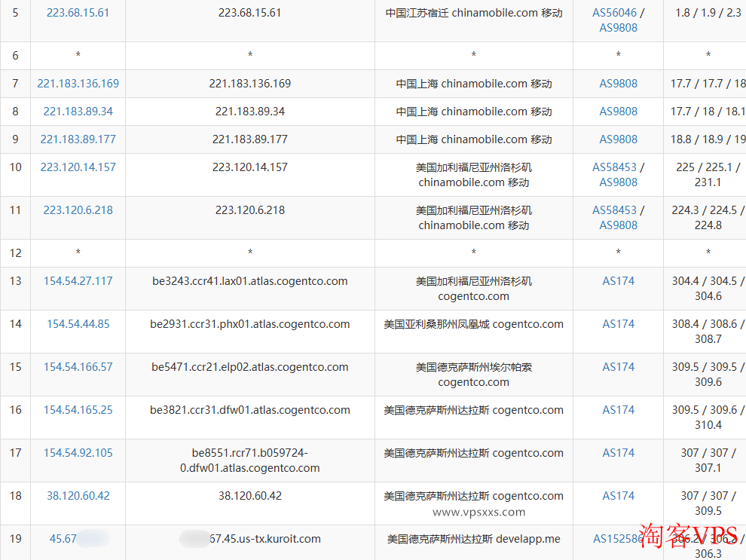Open AS9808 link in hop 8 row
The width and height of the screenshot is (746, 560).
click(618, 112)
